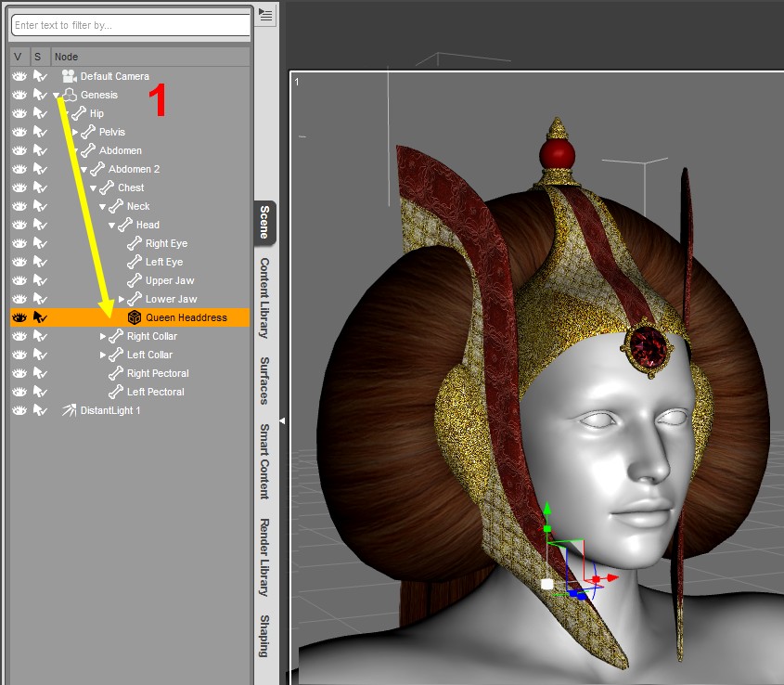The image size is (784, 685).
Task: Collapse the Head node
Action: pyautogui.click(x=112, y=226)
